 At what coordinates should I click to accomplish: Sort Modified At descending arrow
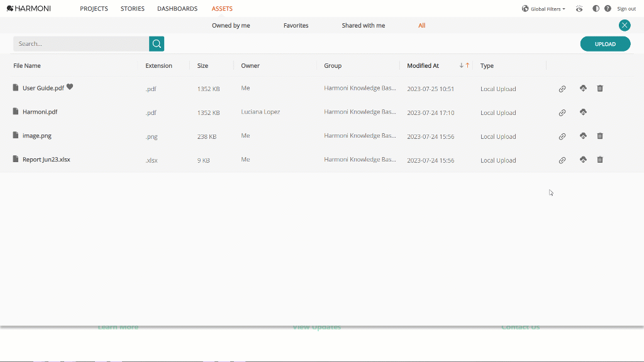coord(461,65)
